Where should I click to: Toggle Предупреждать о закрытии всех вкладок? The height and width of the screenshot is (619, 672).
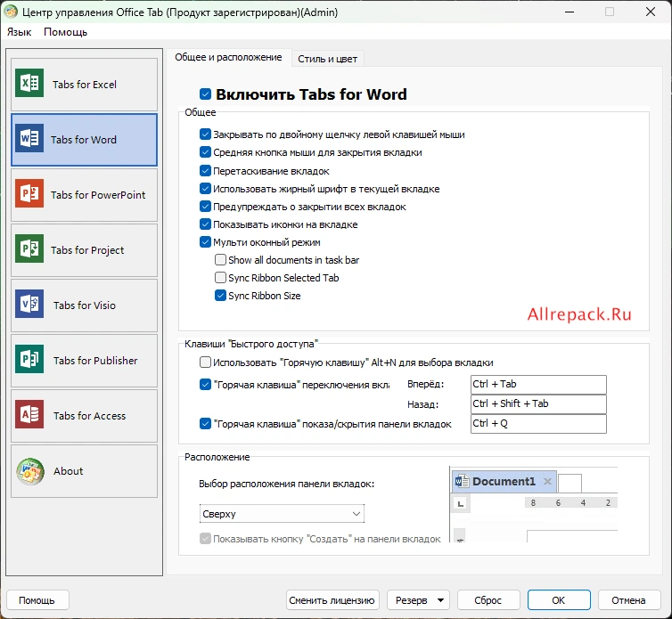click(x=205, y=207)
